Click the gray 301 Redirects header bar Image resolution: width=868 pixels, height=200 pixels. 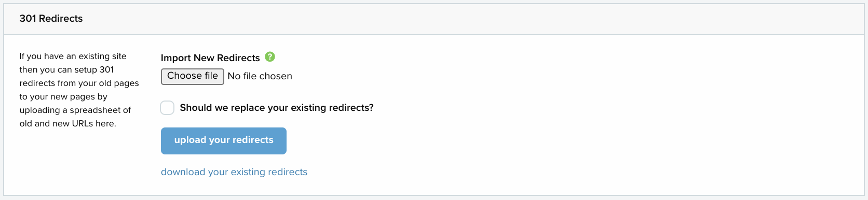(434, 19)
